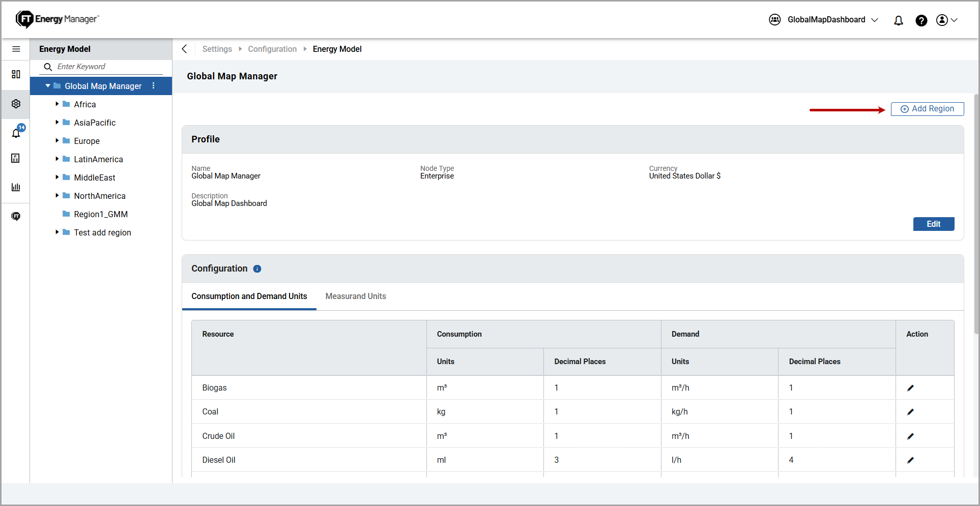Image resolution: width=980 pixels, height=506 pixels.
Task: Click the United States Dollar $ currency value
Action: [x=685, y=176]
